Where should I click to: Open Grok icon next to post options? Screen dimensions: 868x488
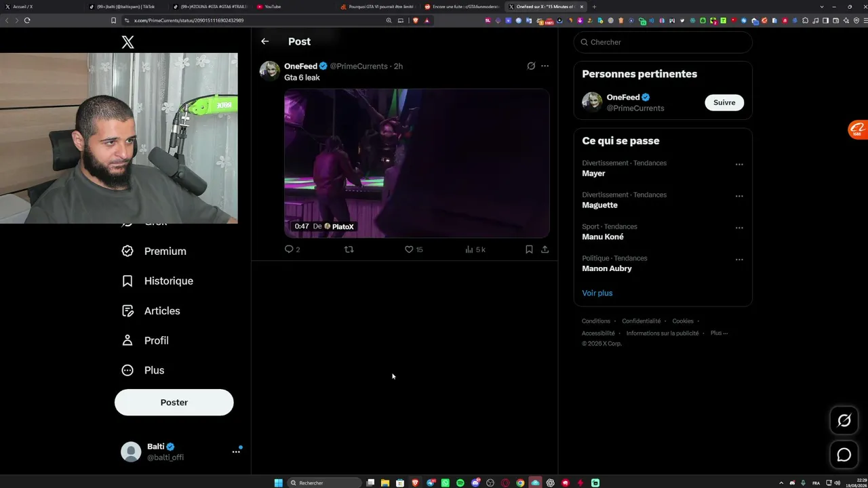tap(531, 66)
